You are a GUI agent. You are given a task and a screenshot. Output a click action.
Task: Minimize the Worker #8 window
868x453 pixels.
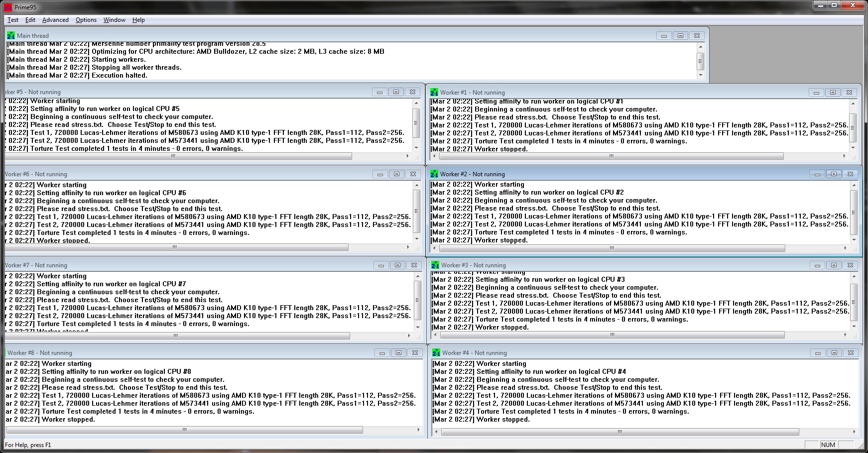382,353
